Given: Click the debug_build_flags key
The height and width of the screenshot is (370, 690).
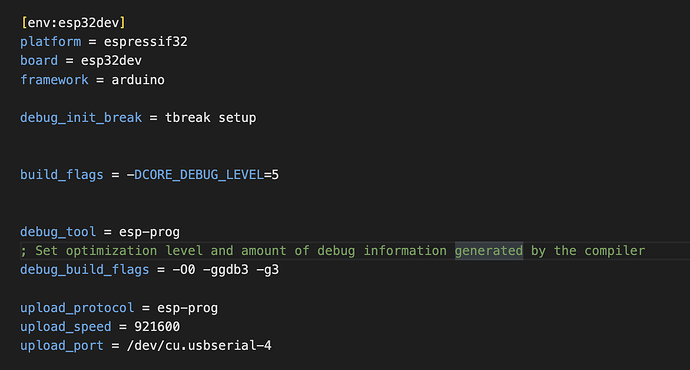Looking at the screenshot, I should tap(84, 270).
